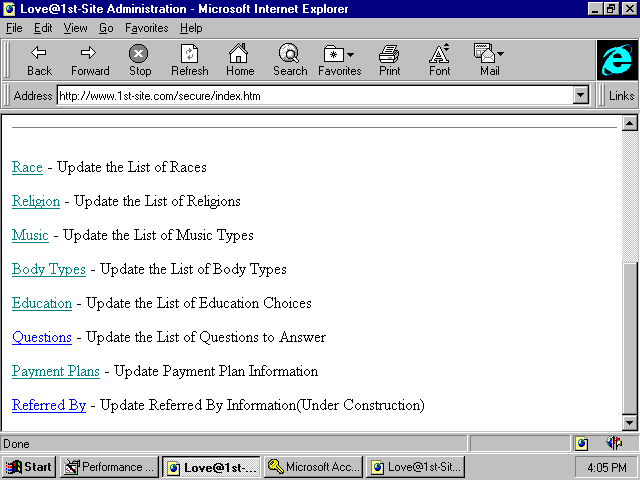640x480 pixels.
Task: Click the address URL field
Action: 315,96
